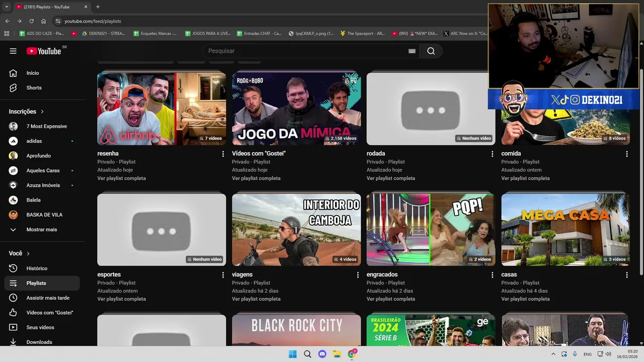
Task: Expand Mostrar mais subscriptions list
Action: click(42, 229)
